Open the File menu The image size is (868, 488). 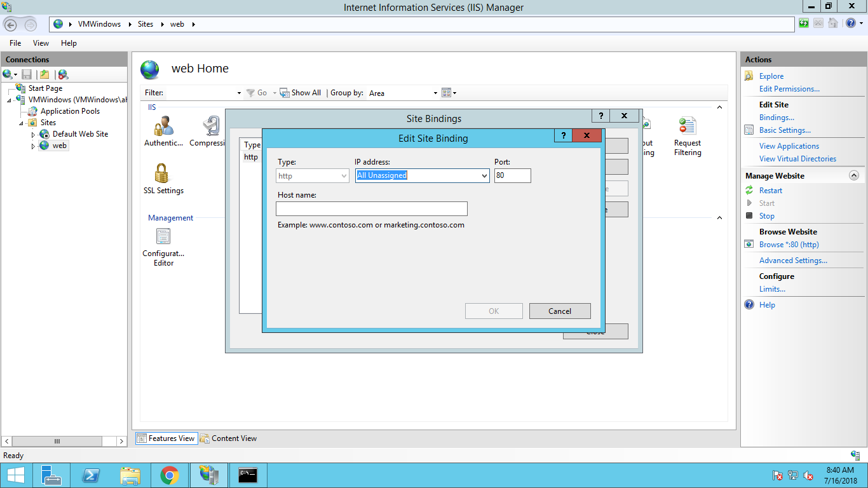pos(15,43)
